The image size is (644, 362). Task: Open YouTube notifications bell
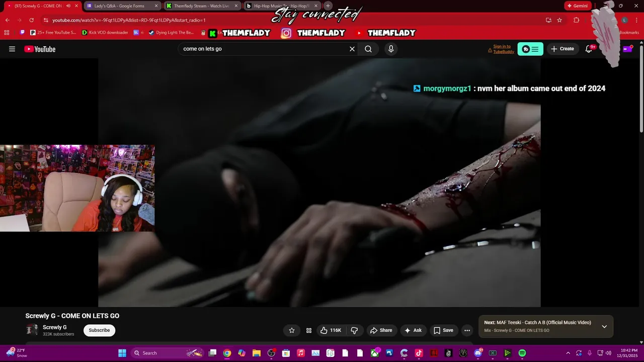click(589, 49)
